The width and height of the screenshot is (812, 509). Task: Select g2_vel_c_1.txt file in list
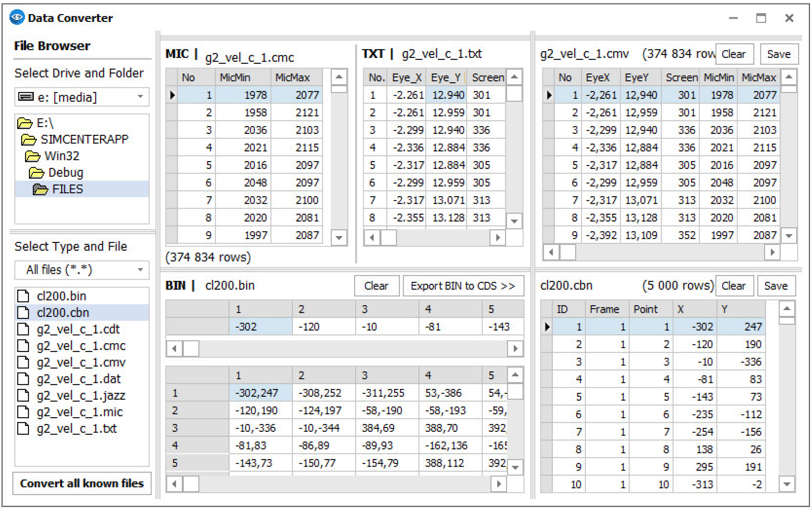click(x=77, y=428)
